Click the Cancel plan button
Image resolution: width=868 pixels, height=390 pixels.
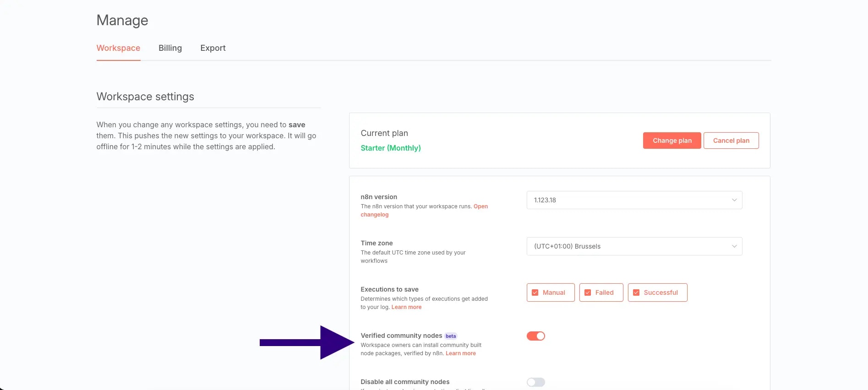coord(731,141)
